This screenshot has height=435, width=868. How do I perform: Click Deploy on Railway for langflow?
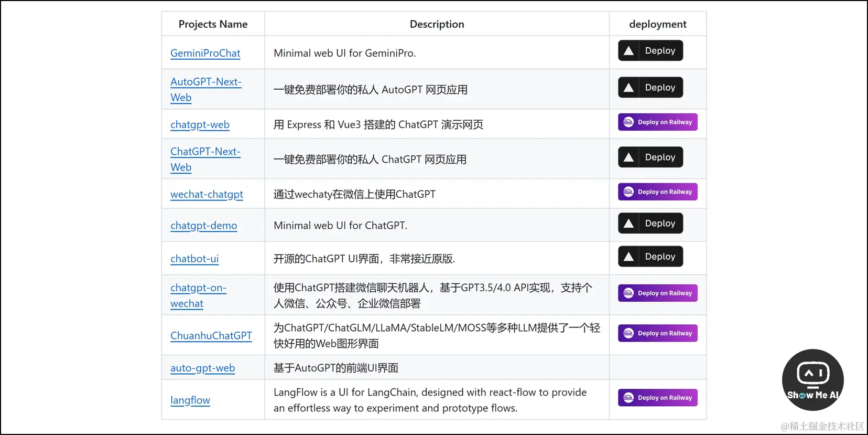[x=658, y=397]
